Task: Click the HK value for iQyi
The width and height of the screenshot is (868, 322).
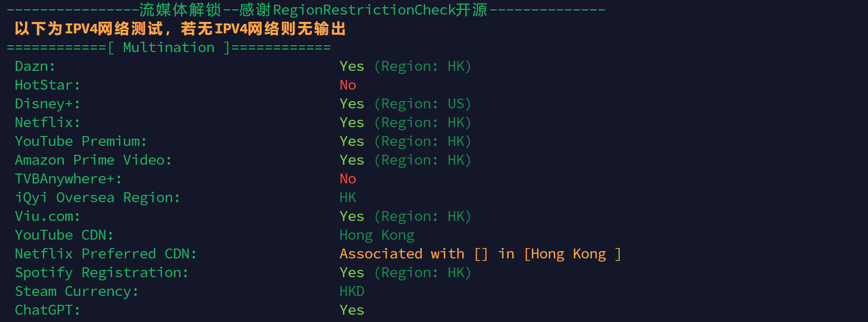Action: point(348,198)
